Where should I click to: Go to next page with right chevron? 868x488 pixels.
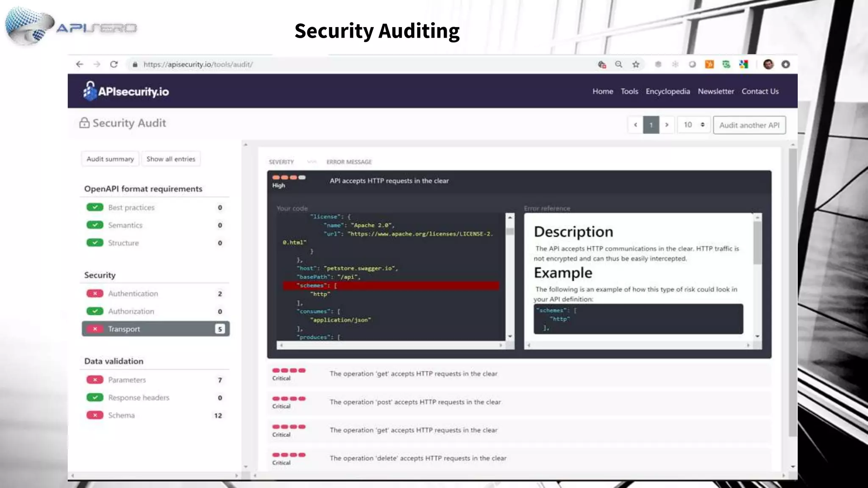(667, 125)
